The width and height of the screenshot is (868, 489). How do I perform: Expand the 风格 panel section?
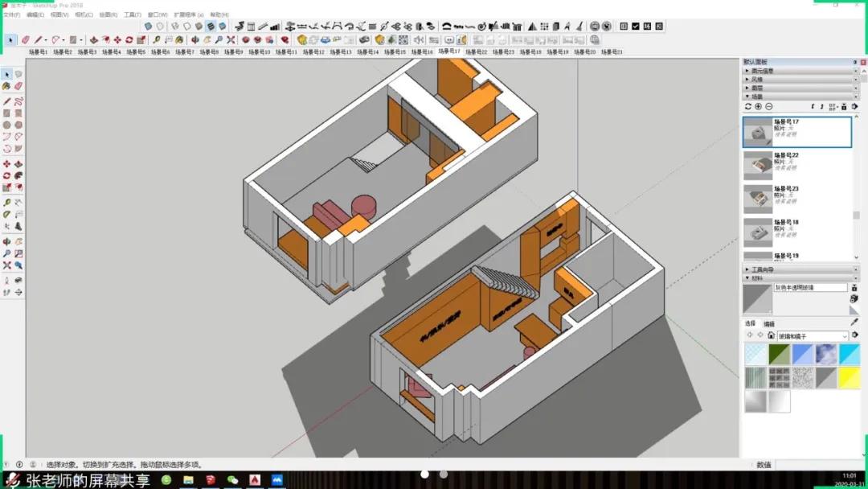(x=756, y=79)
